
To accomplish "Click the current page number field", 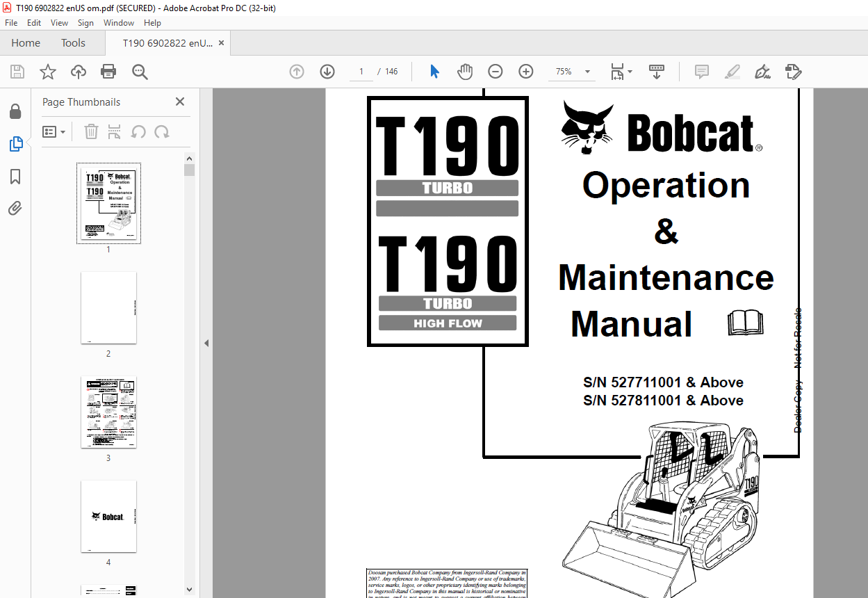I will [361, 72].
